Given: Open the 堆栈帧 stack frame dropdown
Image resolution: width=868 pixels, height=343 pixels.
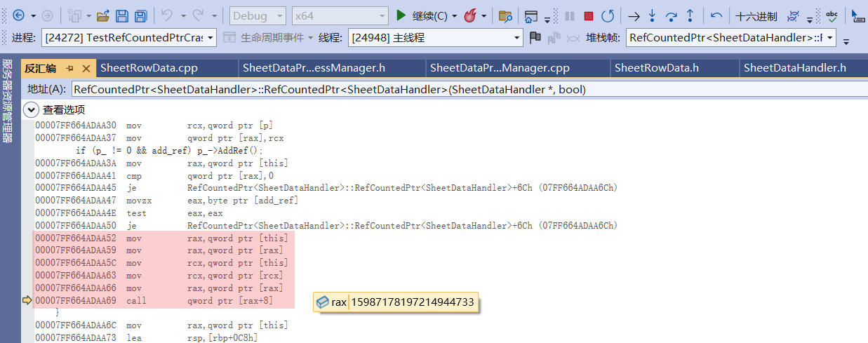Looking at the screenshot, I should tap(731, 37).
